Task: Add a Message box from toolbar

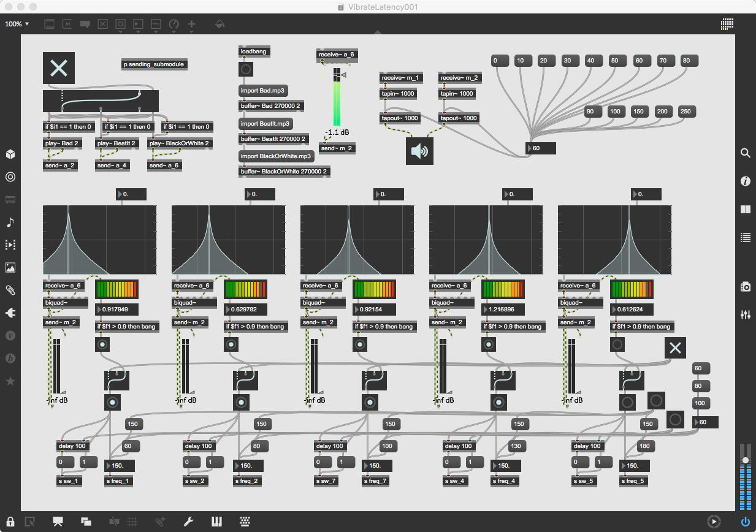Action: coord(67,25)
